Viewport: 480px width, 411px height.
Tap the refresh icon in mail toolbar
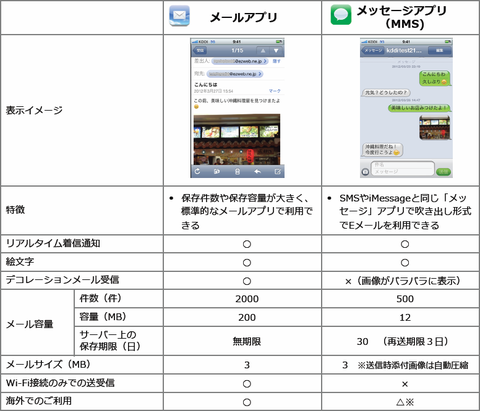[x=197, y=171]
